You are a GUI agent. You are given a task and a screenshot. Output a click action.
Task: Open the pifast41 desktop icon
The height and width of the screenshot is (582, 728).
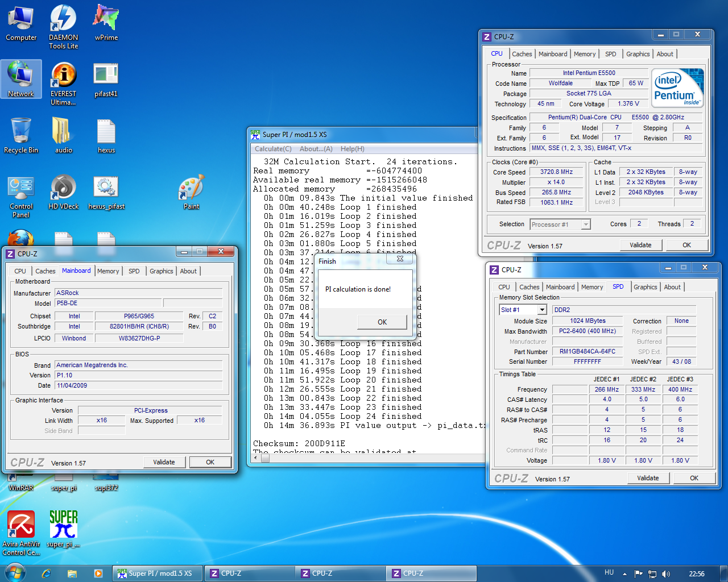(106, 80)
